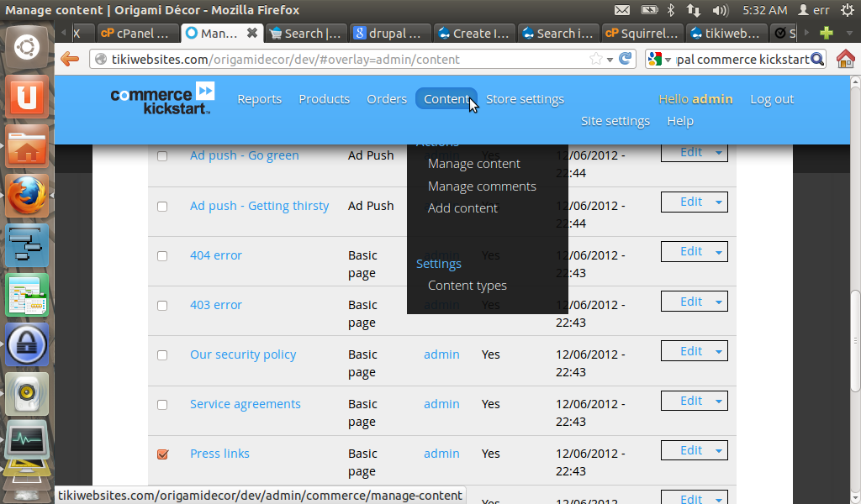Choose Manage comments from Content menu

pyautogui.click(x=481, y=186)
